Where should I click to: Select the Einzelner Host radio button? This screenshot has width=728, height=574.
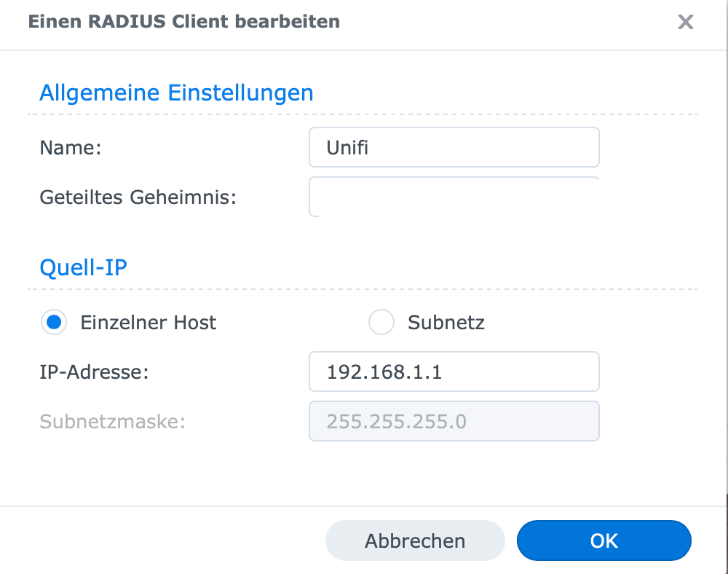coord(54,322)
